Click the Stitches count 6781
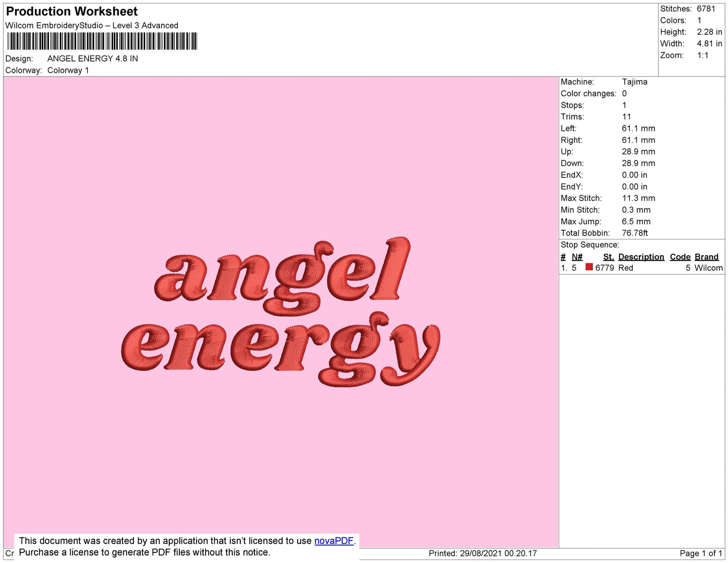Viewport: 728px width, 563px height. 706,9
